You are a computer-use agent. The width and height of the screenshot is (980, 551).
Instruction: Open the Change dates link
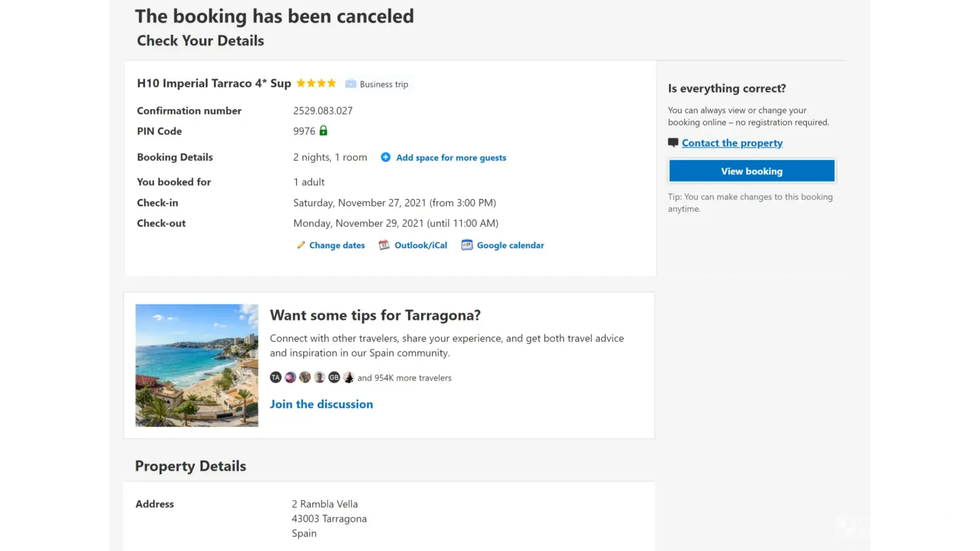coord(337,245)
